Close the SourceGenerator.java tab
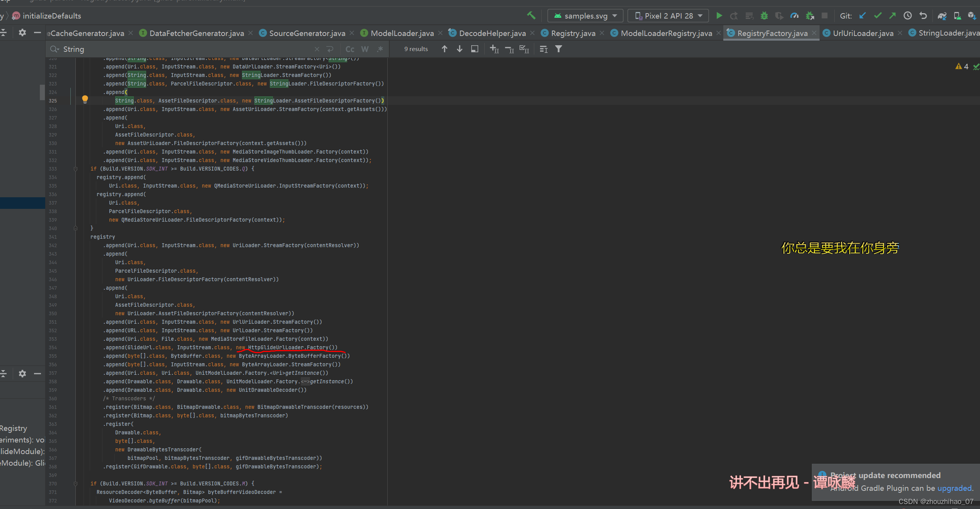Screen dimensions: 980x509 (352, 33)
